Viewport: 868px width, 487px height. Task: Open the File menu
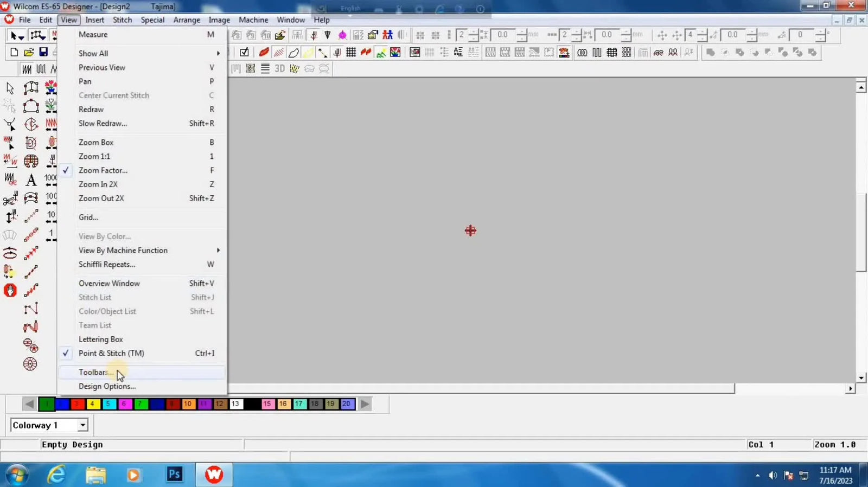(25, 20)
